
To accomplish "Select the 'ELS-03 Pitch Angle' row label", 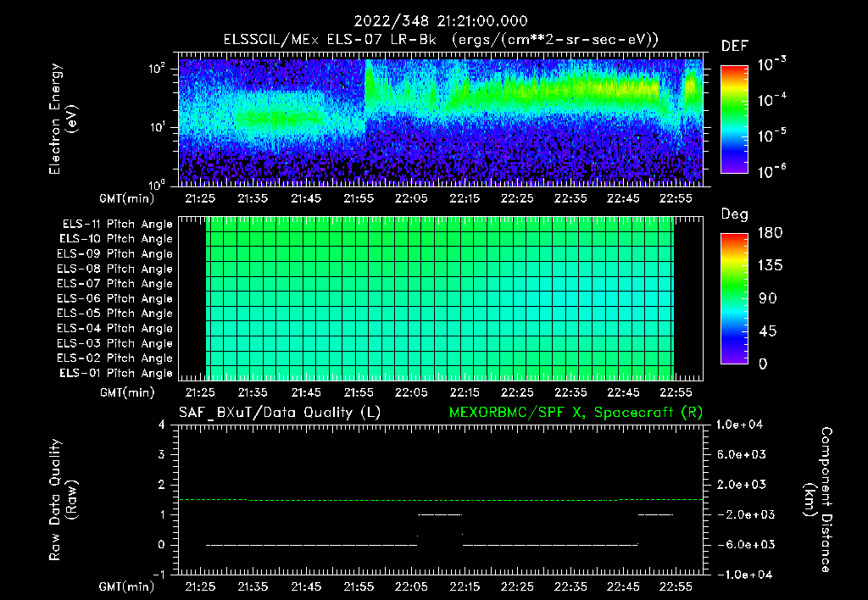I will pos(115,343).
